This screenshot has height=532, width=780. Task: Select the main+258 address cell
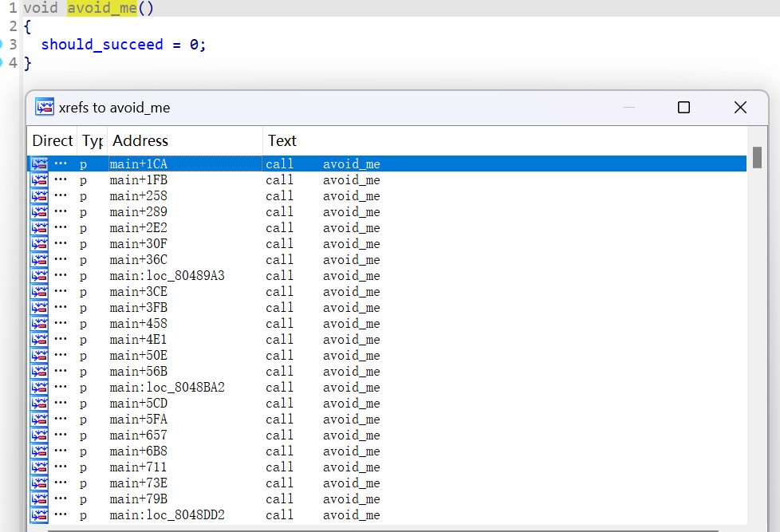[x=185, y=195]
